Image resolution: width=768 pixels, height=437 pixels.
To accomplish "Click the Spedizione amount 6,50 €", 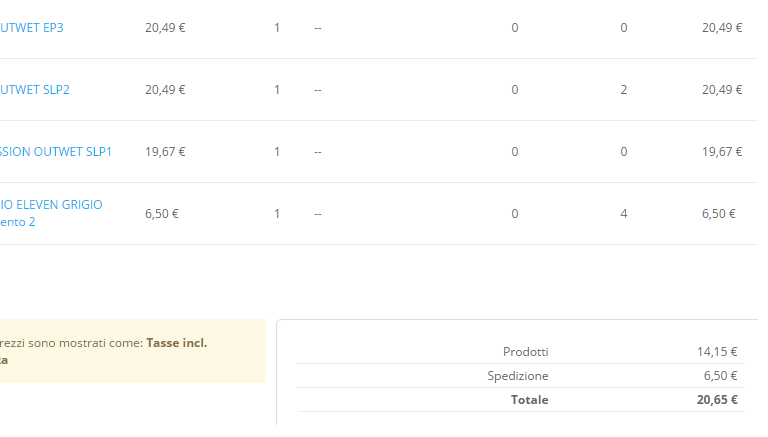I will [x=717, y=376].
